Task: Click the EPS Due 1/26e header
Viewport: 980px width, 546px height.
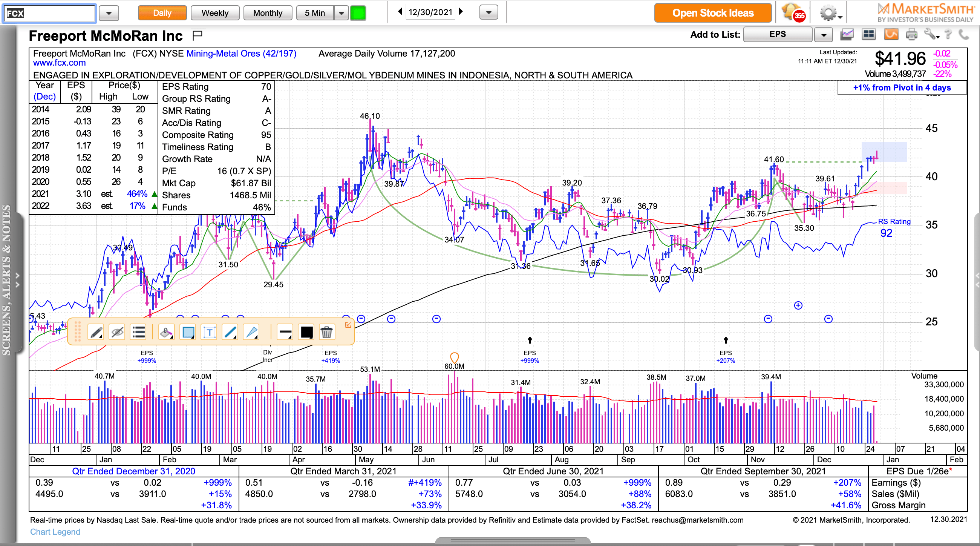Action: (x=919, y=471)
